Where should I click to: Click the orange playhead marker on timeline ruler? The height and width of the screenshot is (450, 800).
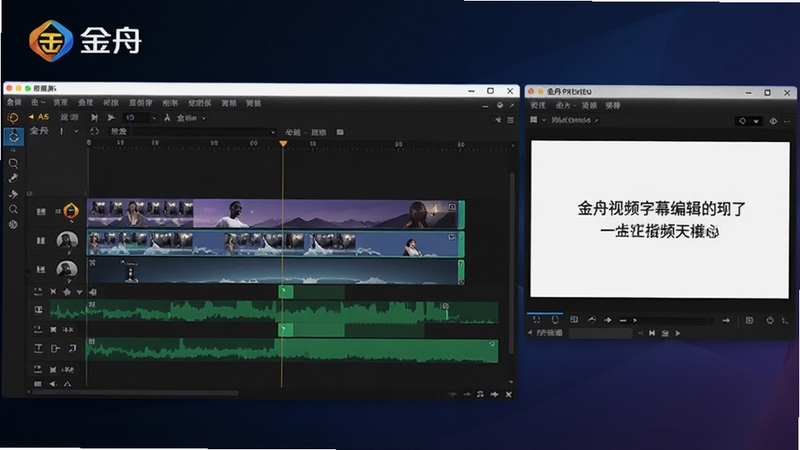click(x=283, y=144)
